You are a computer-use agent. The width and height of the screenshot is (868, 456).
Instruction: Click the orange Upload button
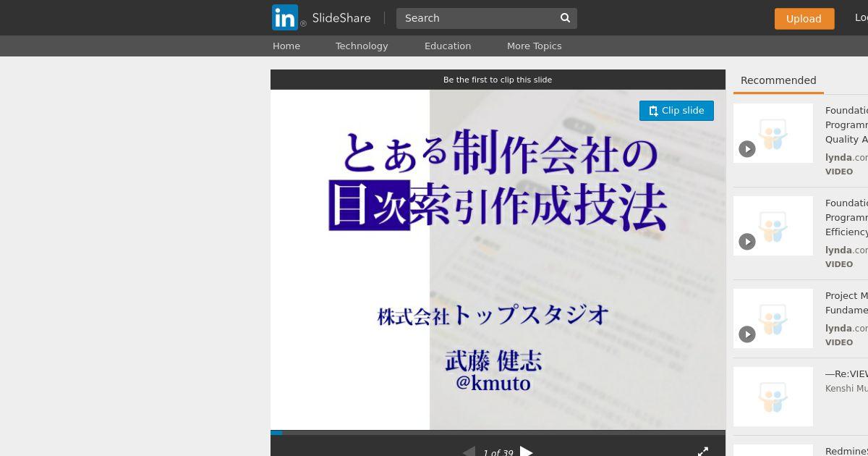pyautogui.click(x=804, y=19)
